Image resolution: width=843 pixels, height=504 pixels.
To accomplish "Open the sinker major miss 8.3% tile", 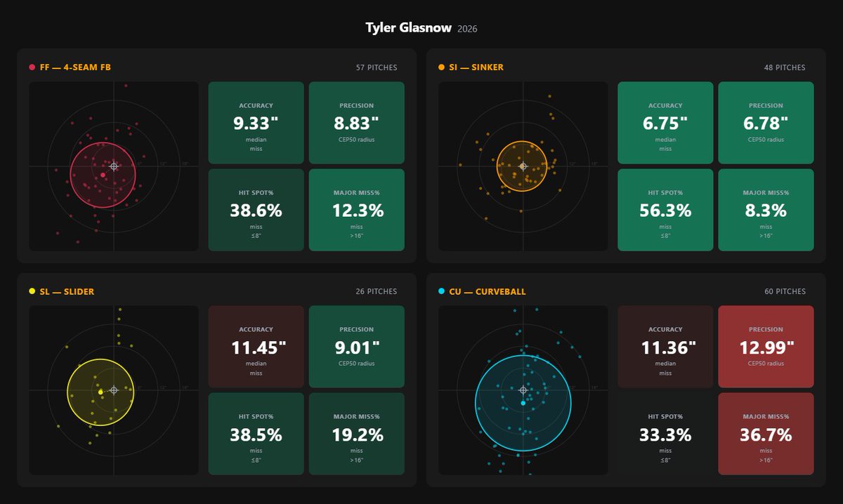I will tap(766, 210).
